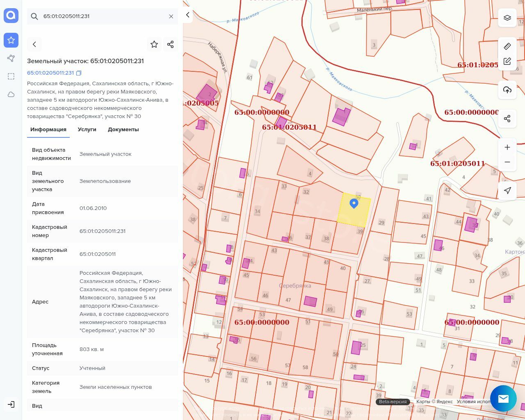Go back to the previous panel

click(34, 44)
